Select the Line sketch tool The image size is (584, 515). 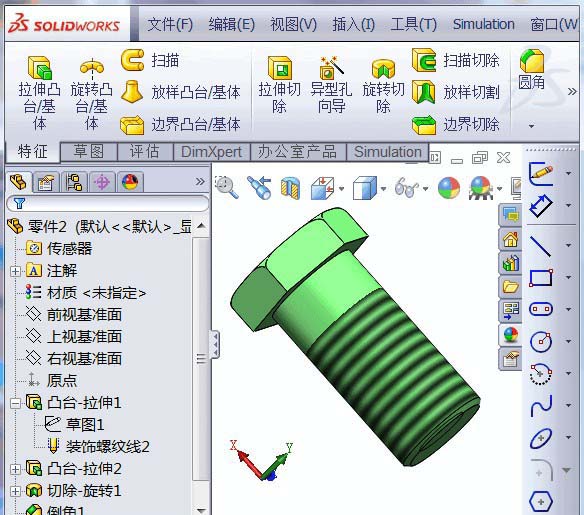(540, 246)
